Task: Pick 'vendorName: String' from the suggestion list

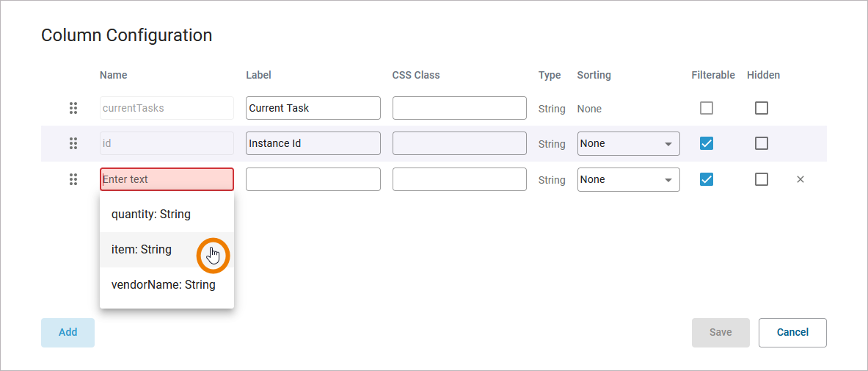Action: [164, 285]
